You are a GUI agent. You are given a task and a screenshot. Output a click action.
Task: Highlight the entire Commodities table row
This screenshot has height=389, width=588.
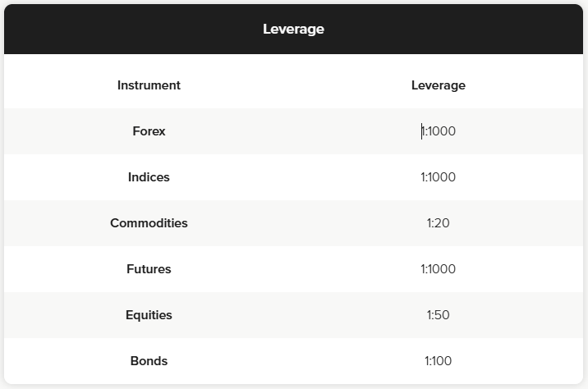[293, 223]
